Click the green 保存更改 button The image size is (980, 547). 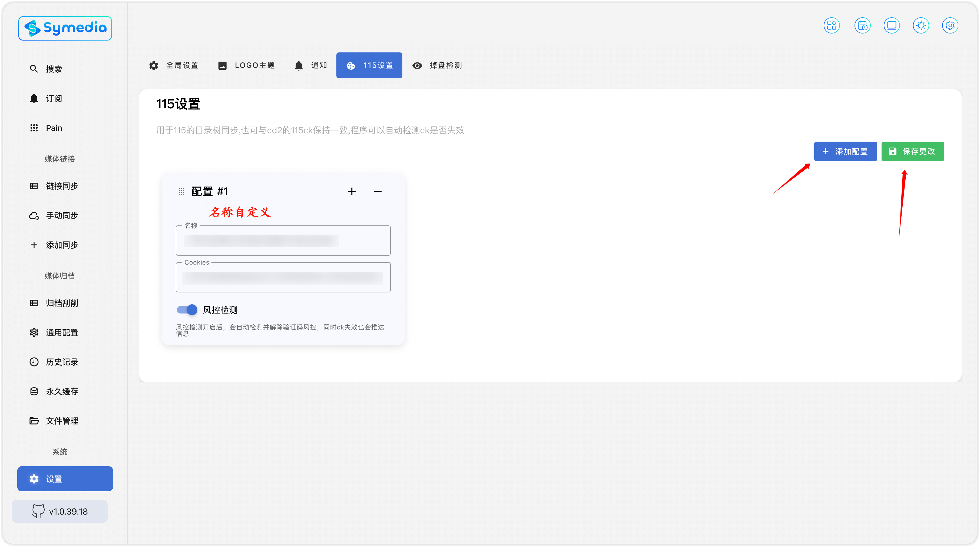point(912,151)
